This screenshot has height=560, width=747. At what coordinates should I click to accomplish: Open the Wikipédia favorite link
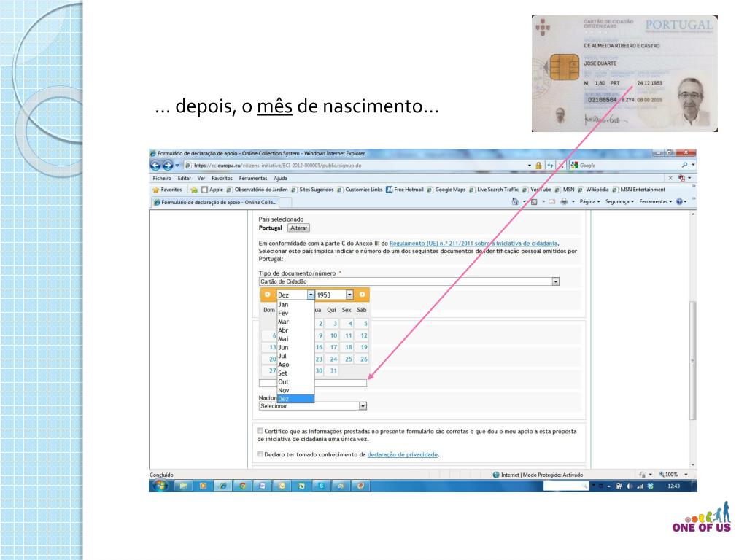(x=593, y=190)
